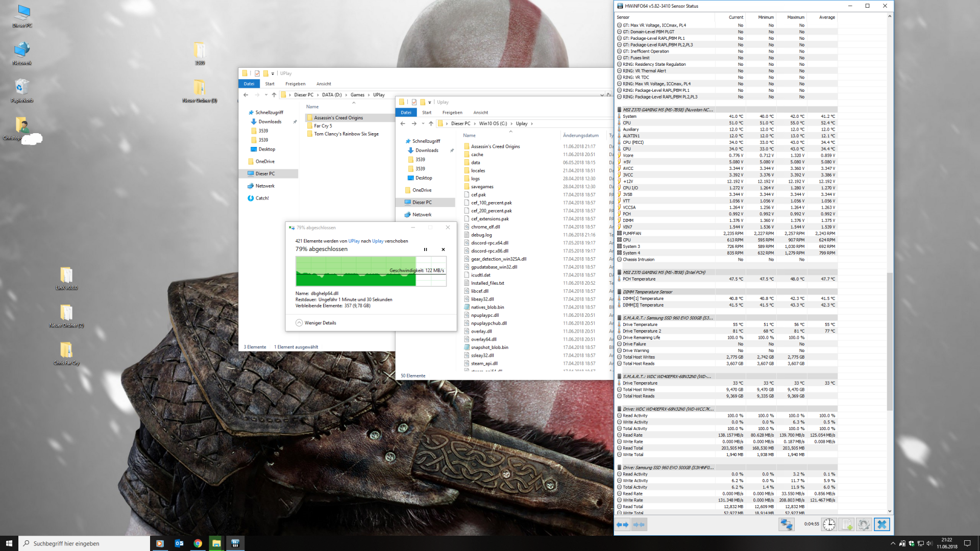Open HWiNFO sensor settings gear icon
This screenshot has width=980, height=551.
click(864, 524)
